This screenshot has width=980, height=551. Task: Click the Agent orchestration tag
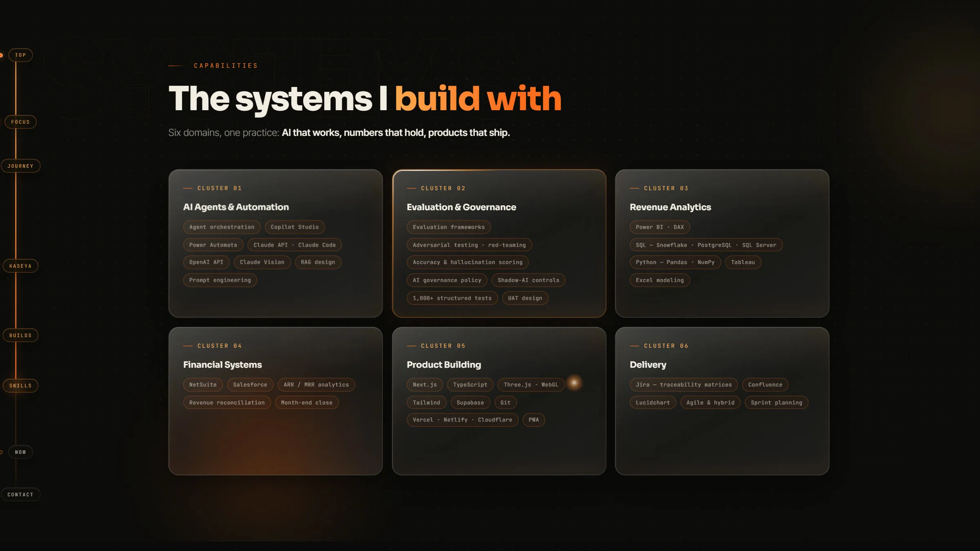(x=222, y=227)
